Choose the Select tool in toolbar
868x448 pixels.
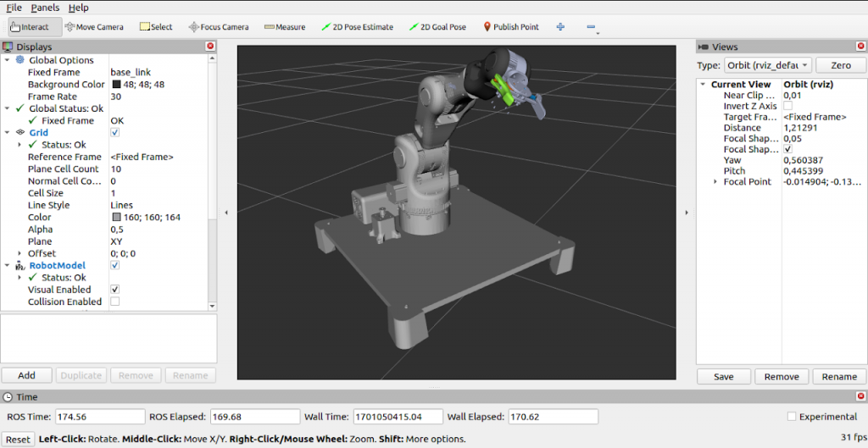click(x=156, y=27)
